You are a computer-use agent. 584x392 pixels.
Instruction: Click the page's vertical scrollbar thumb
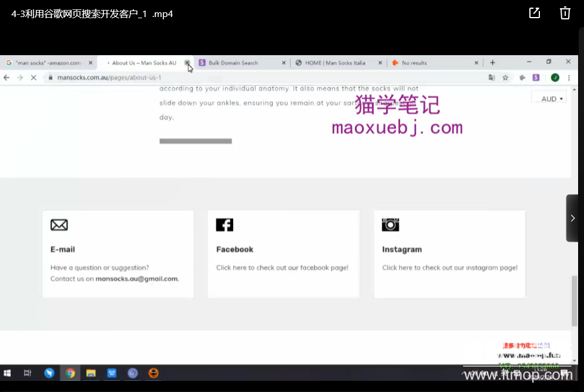(x=574, y=300)
